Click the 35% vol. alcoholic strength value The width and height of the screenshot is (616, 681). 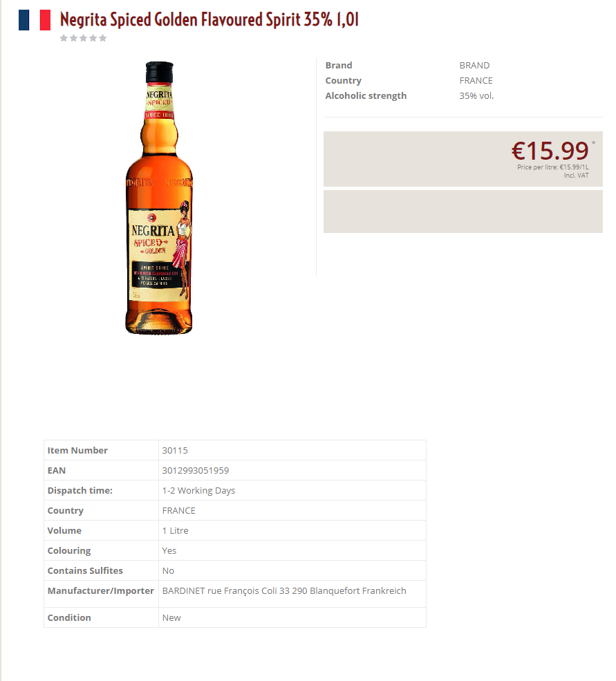coord(476,95)
